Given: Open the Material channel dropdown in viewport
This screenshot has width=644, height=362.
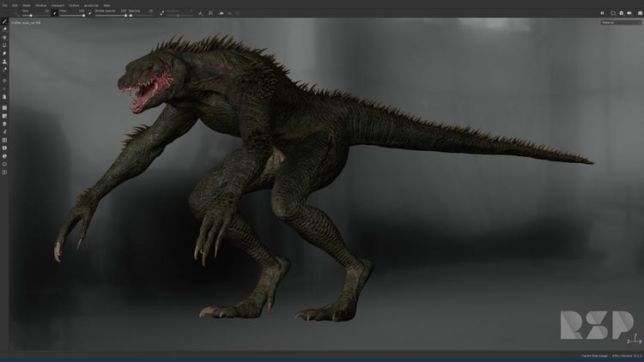Looking at the screenshot, I should [x=621, y=22].
